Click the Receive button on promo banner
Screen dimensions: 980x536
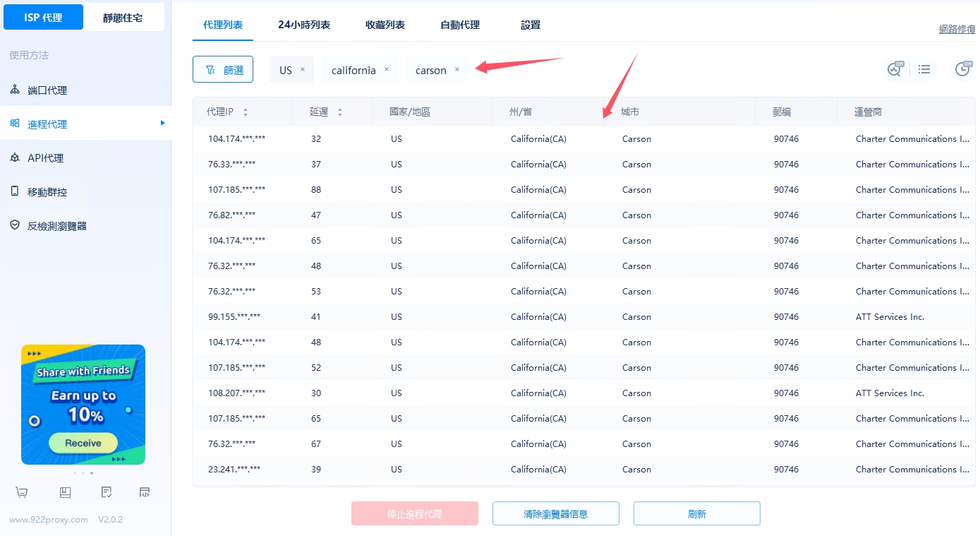(83, 443)
